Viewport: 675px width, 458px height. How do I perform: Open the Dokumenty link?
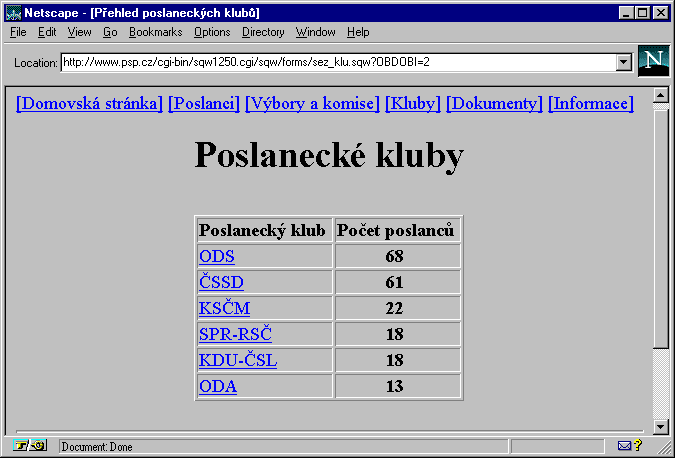(x=494, y=104)
